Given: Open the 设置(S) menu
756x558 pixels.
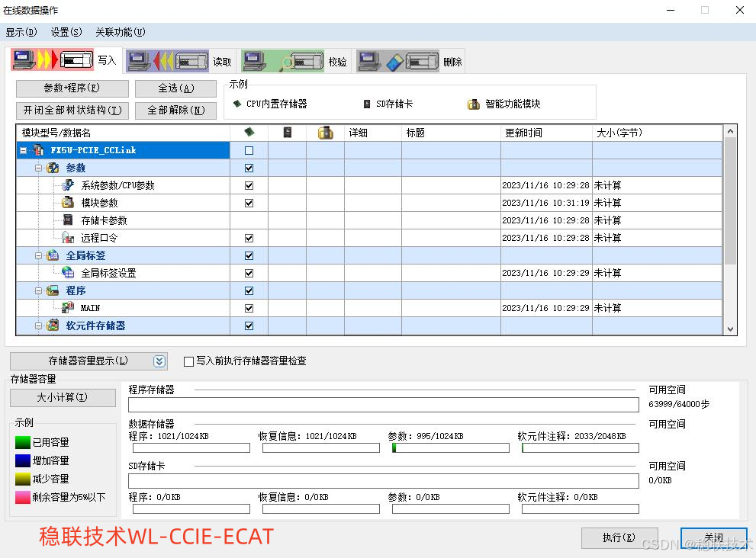Looking at the screenshot, I should pyautogui.click(x=66, y=32).
